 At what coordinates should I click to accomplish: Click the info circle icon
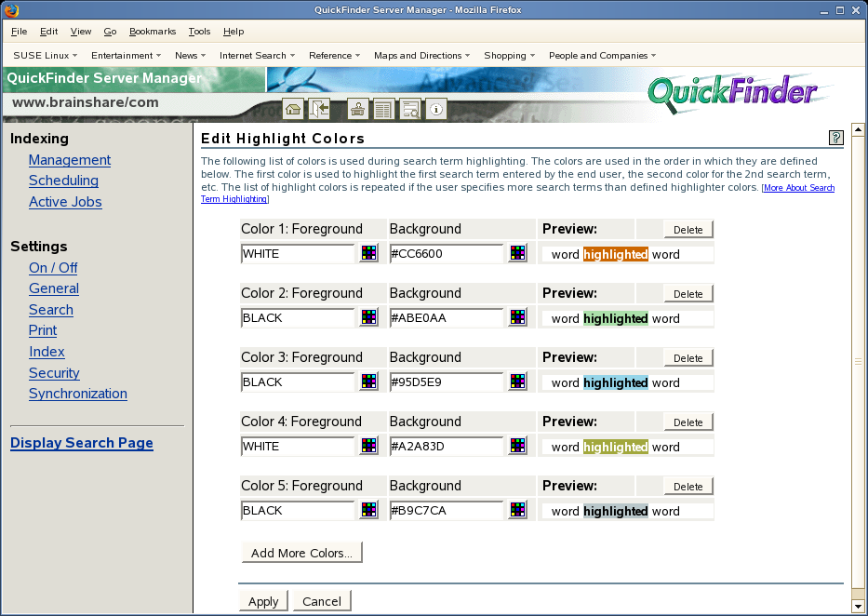click(x=436, y=109)
